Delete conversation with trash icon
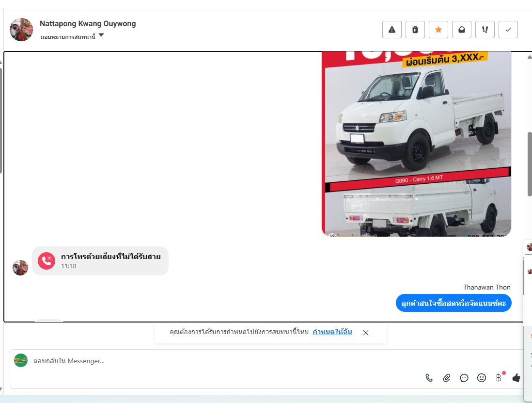 click(x=415, y=30)
